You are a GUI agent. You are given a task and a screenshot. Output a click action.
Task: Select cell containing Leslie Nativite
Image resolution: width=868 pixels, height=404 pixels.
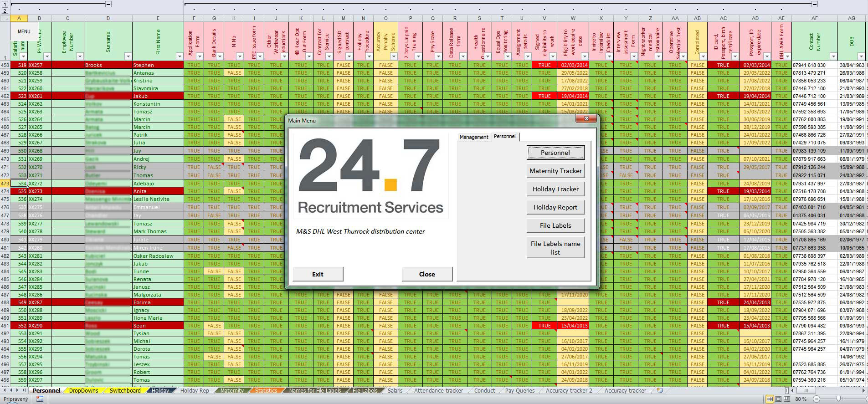point(158,199)
